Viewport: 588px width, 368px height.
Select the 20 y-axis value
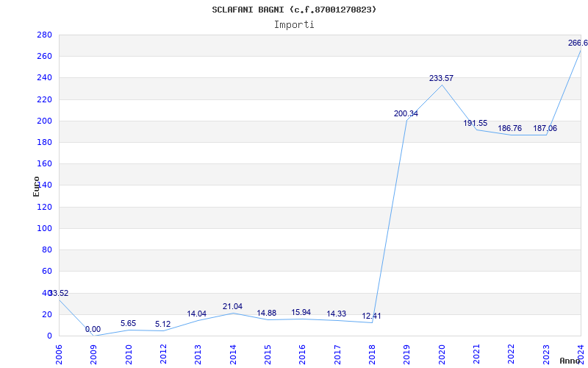coord(46,314)
